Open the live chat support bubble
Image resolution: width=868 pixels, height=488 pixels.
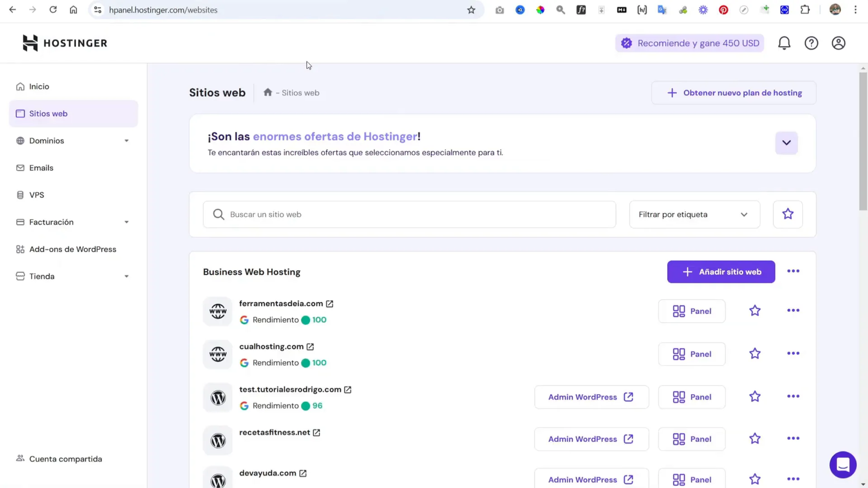coord(843,465)
